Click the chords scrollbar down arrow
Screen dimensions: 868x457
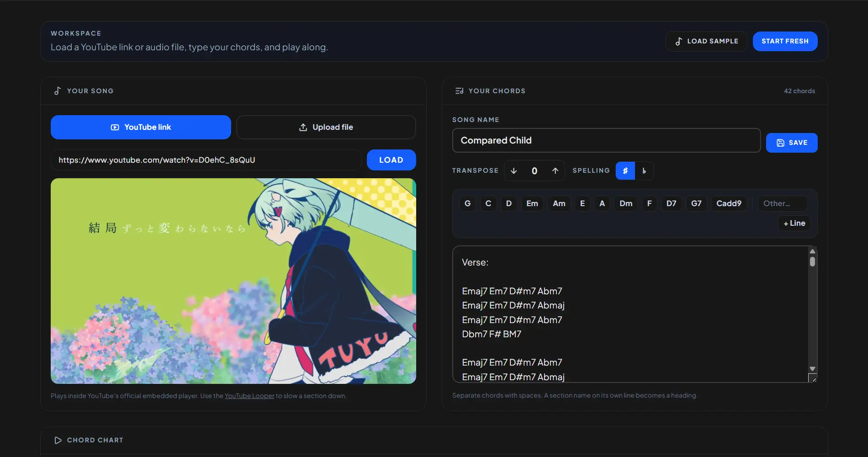coord(812,369)
